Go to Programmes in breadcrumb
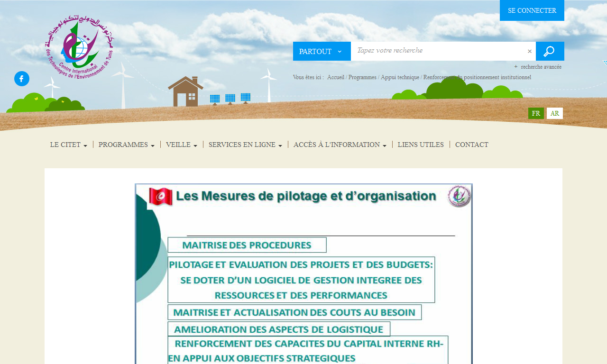 (x=362, y=77)
